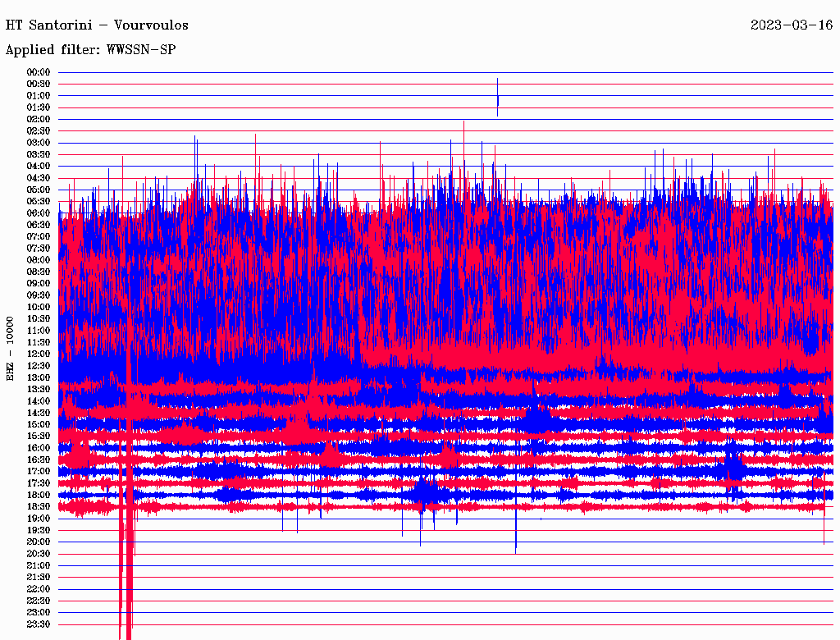Select the Applied filter: WWSSN-SP label
Image resolution: width=840 pixels, height=640 pixels.
point(90,49)
